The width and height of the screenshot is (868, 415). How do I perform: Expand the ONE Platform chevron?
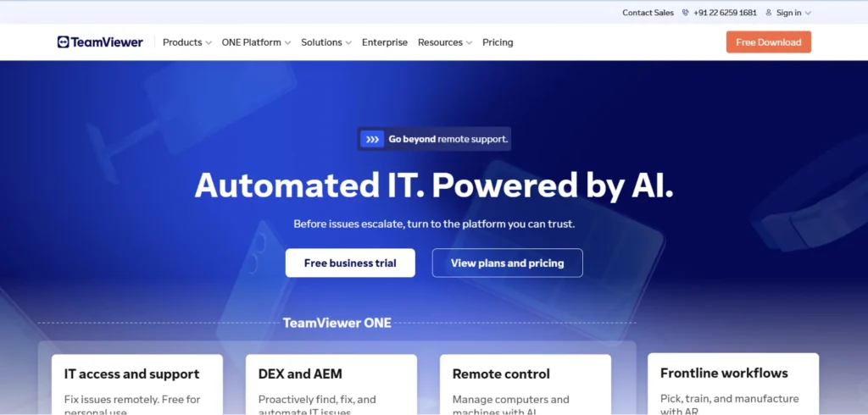[x=288, y=43]
